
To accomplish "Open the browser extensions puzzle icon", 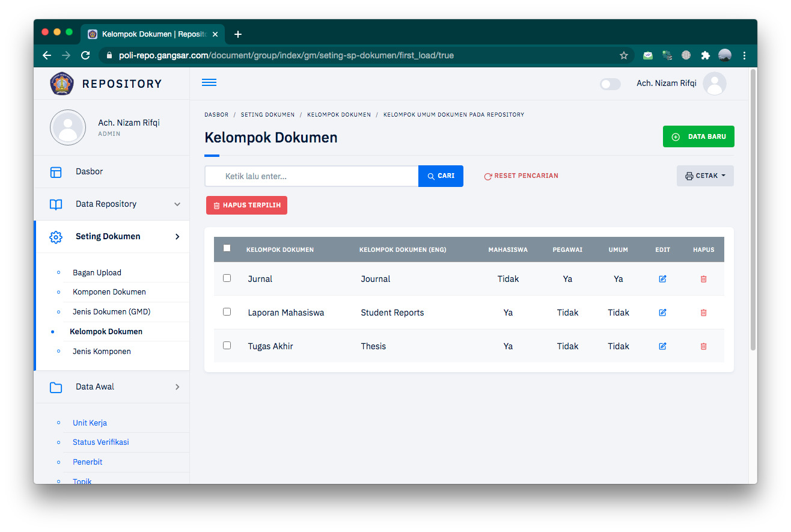I will 706,55.
